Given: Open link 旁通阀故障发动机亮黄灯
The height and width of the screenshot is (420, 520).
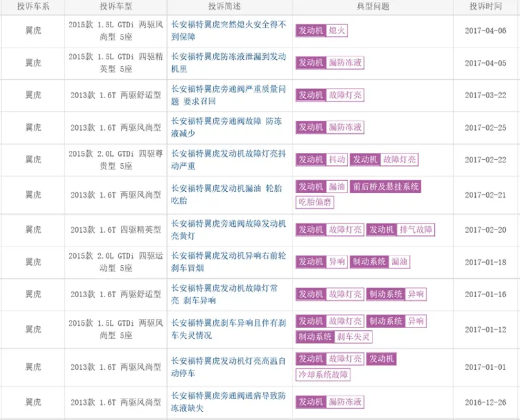Looking at the screenshot, I should point(229,230).
